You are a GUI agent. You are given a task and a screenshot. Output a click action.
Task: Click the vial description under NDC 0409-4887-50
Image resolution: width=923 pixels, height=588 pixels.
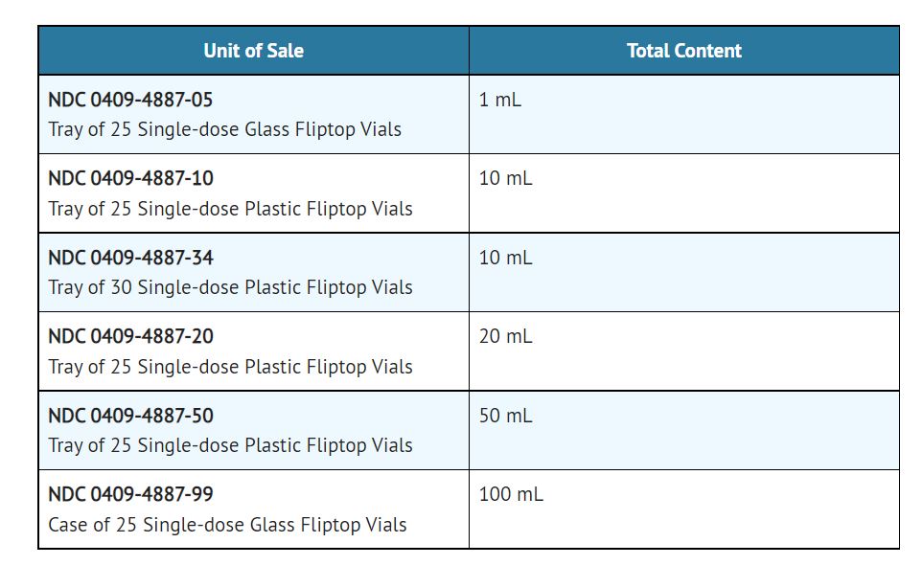230,445
